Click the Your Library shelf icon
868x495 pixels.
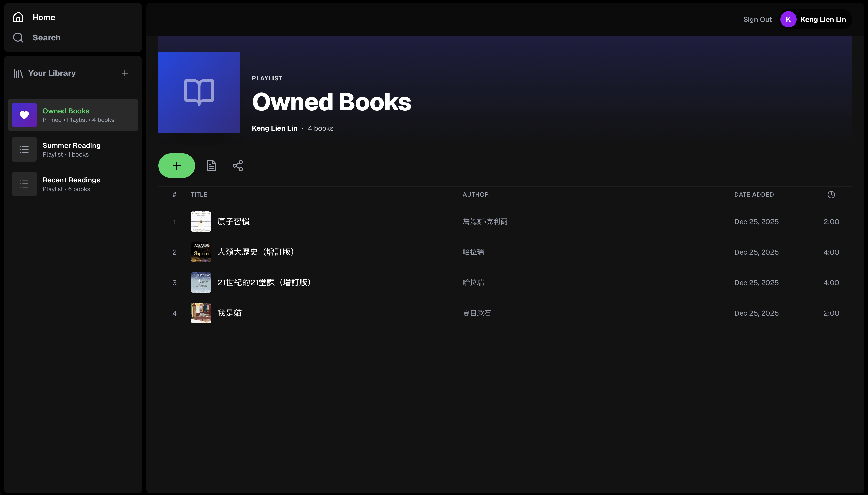(x=18, y=73)
